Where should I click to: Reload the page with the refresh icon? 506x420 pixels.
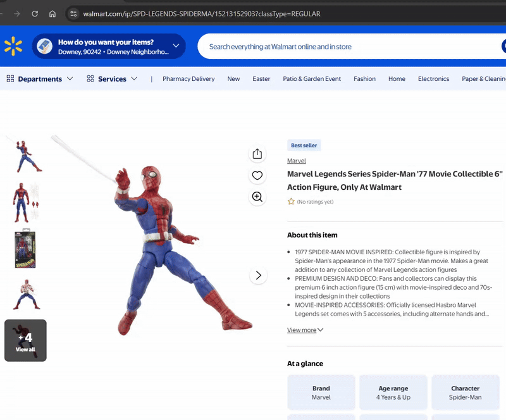[35, 14]
